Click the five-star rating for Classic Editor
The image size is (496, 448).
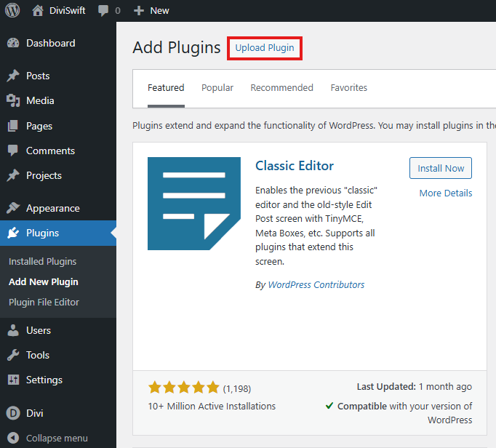184,387
